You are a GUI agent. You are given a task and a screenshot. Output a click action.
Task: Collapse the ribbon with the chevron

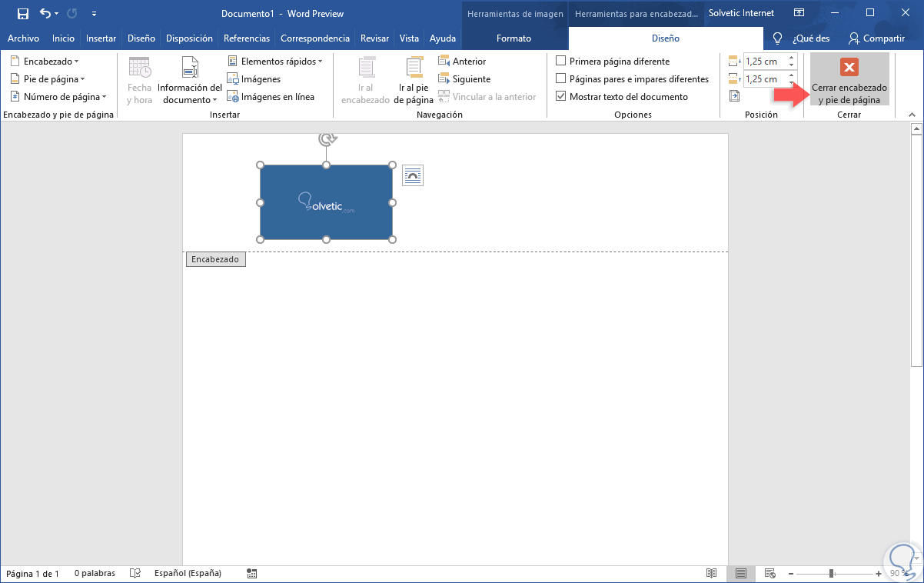click(x=912, y=115)
